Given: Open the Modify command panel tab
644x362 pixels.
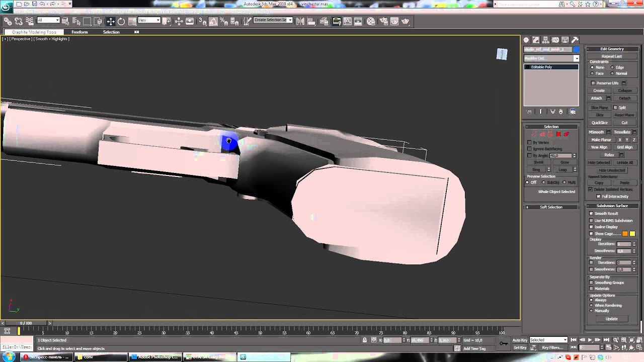Looking at the screenshot, I should click(x=536, y=40).
